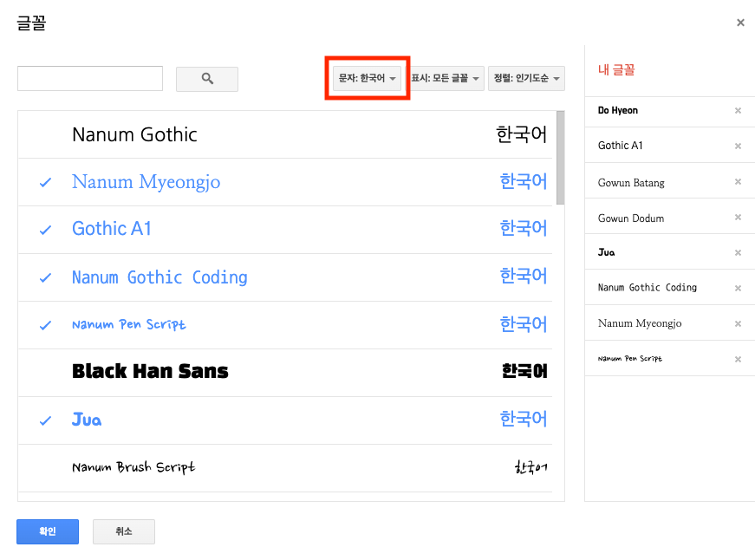Click 한국어 sample beside Nanum Gothic
The width and height of the screenshot is (755, 560).
(522, 134)
